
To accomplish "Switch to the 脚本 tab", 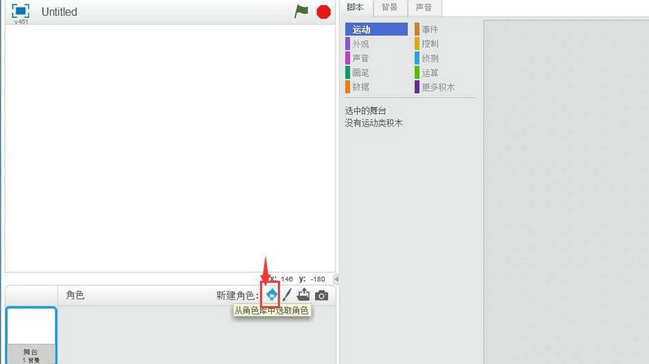I will click(355, 7).
